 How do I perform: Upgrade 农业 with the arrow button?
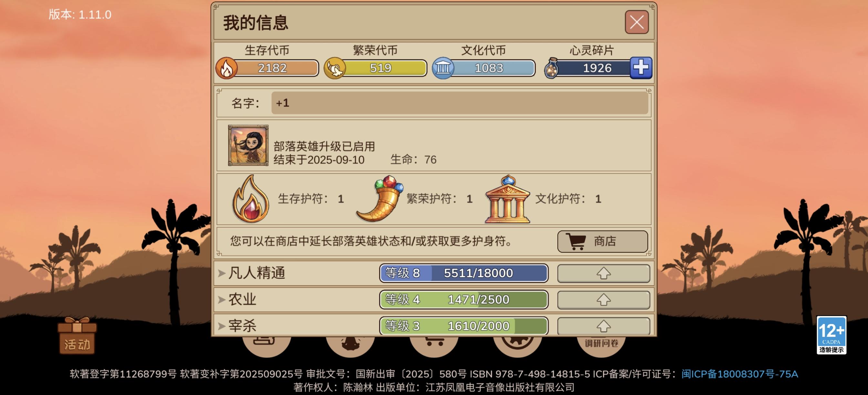click(604, 300)
